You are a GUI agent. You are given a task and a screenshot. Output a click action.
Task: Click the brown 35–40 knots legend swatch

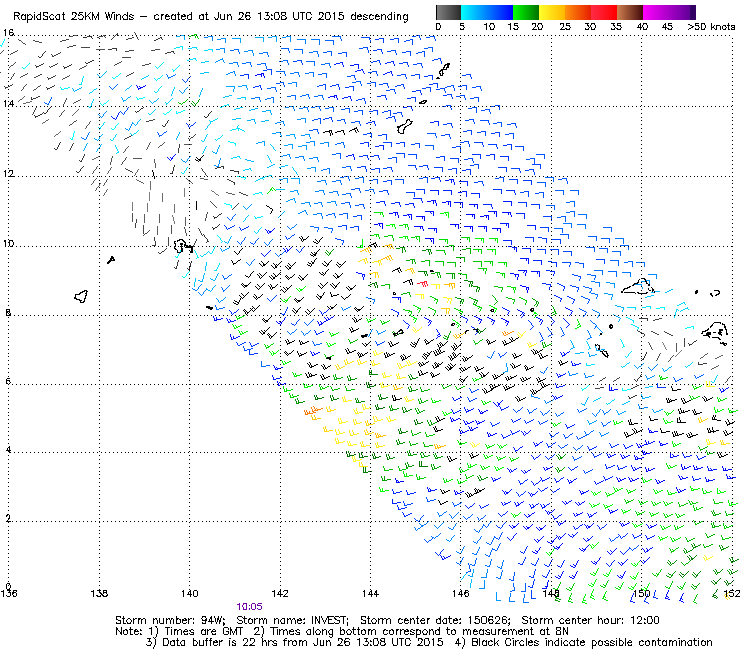(630, 12)
